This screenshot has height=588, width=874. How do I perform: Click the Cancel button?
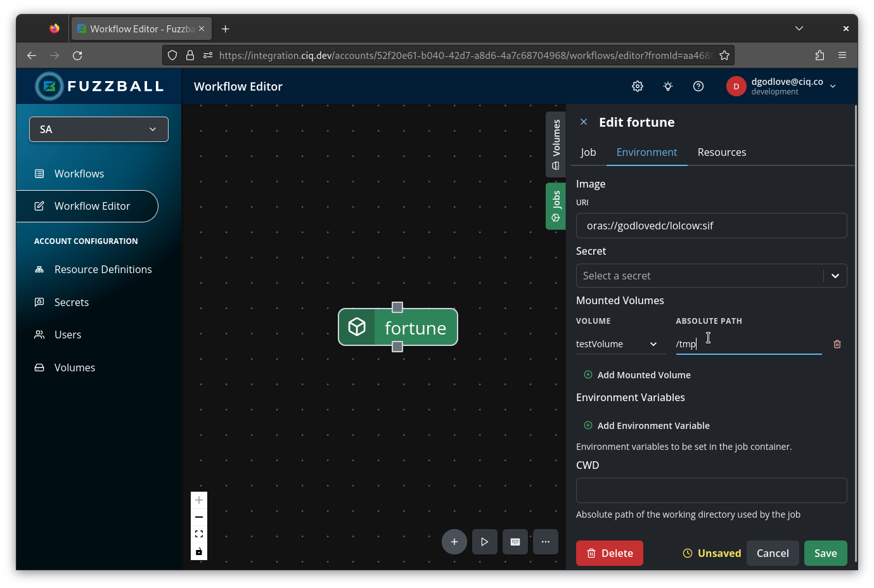pos(773,553)
